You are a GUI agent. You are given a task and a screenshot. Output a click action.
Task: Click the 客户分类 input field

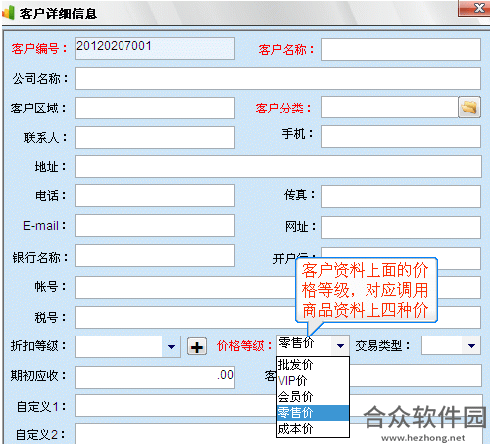click(x=389, y=108)
